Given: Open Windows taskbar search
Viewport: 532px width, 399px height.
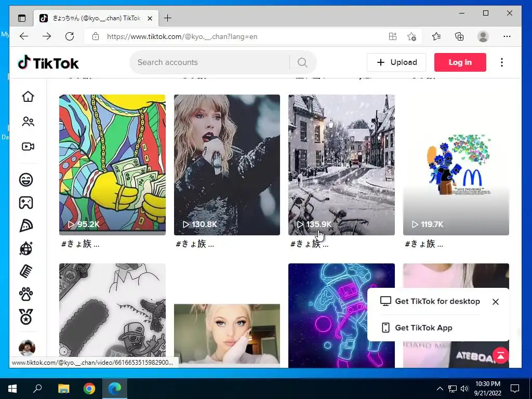Looking at the screenshot, I should coord(37,389).
